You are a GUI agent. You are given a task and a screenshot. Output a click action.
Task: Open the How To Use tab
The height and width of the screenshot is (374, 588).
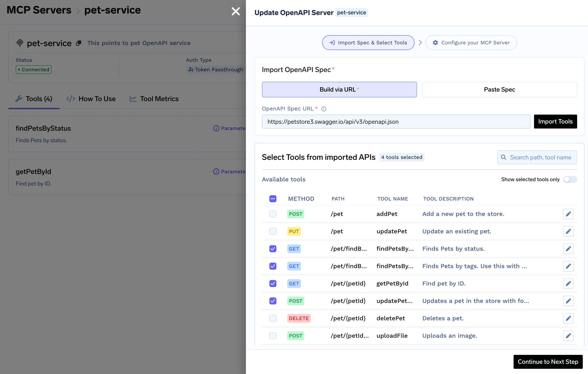click(91, 99)
